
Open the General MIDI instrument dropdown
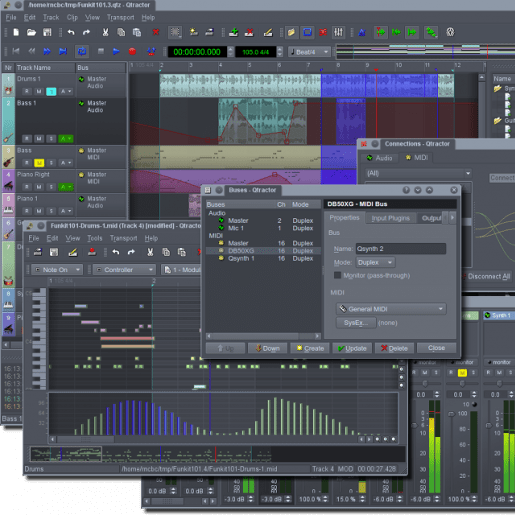tap(391, 309)
